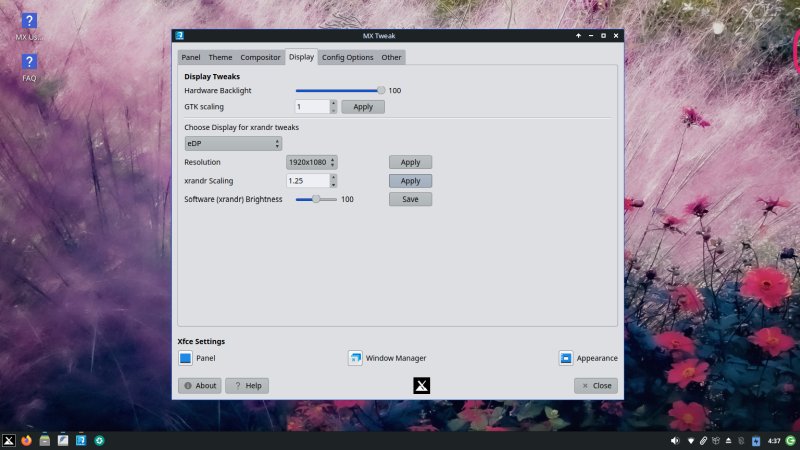Click the package updater box tray icon
Screen dimensions: 800x450
click(716, 441)
